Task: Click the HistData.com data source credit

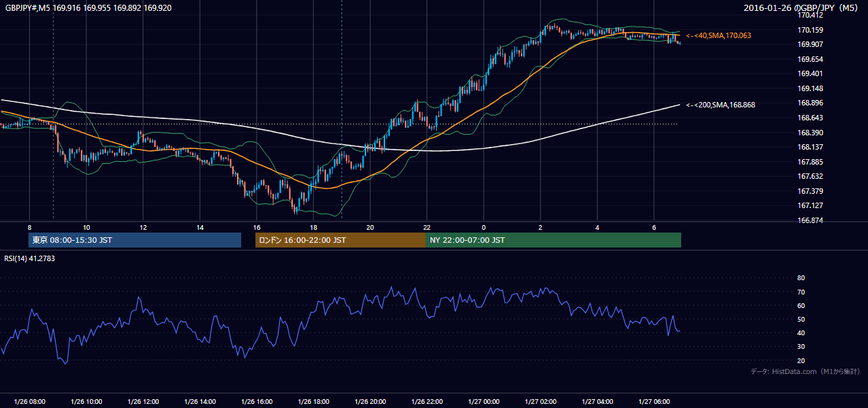Action: [805, 371]
